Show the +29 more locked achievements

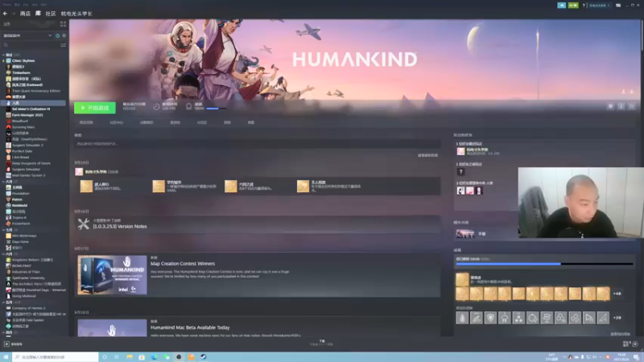click(x=617, y=318)
